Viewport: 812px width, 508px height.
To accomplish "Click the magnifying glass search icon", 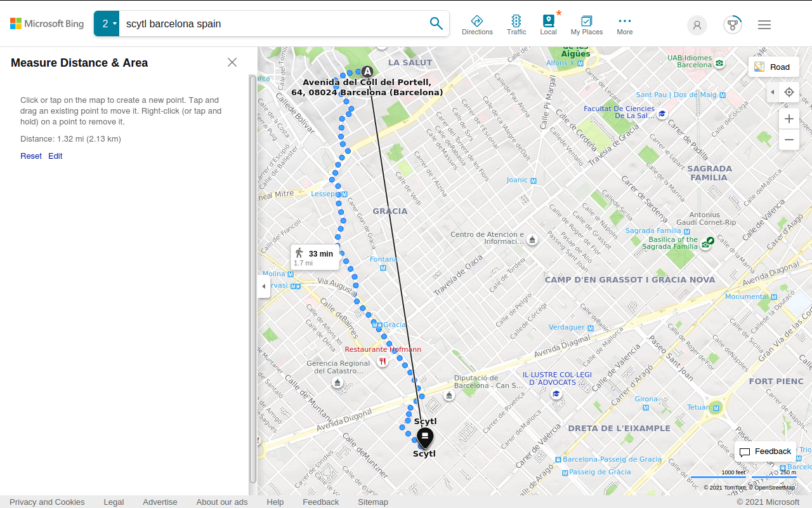I will [x=436, y=24].
